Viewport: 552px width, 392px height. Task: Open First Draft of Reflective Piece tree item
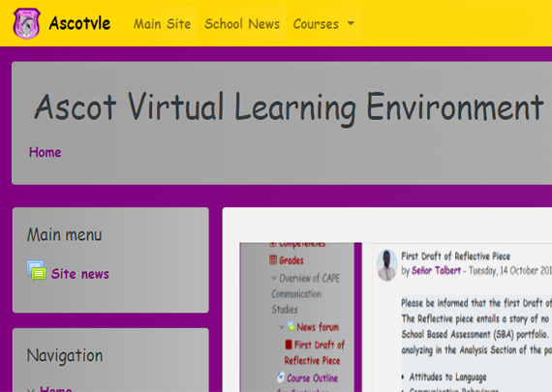tap(315, 352)
